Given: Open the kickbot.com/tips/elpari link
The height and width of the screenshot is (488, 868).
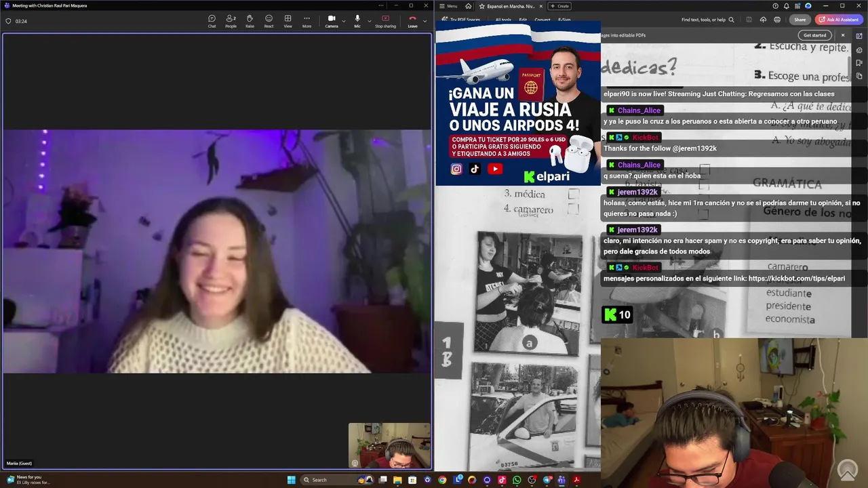Looking at the screenshot, I should tap(797, 279).
